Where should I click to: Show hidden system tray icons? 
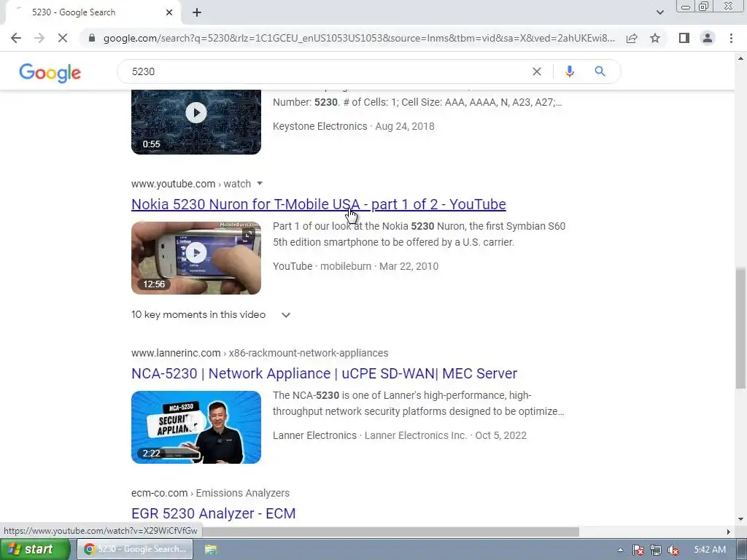tap(620, 550)
